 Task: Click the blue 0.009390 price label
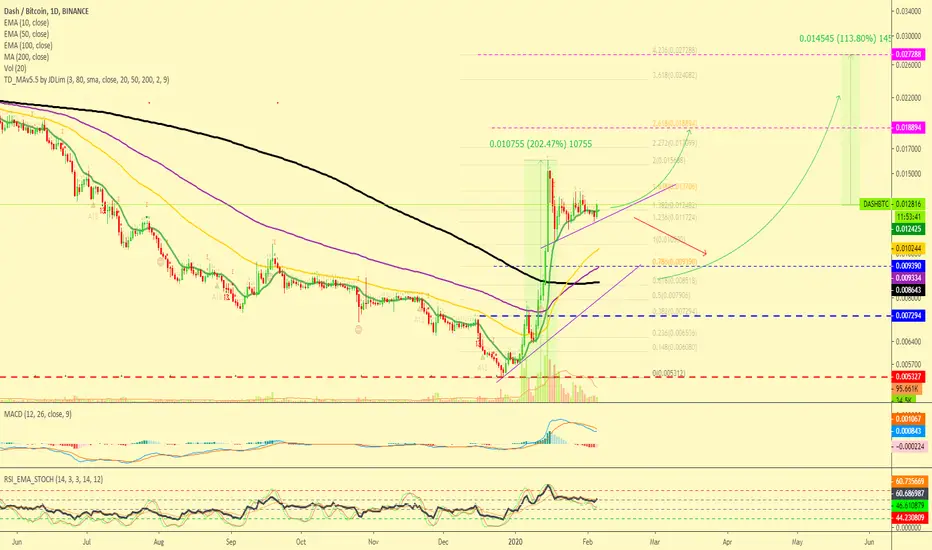pyautogui.click(x=909, y=266)
